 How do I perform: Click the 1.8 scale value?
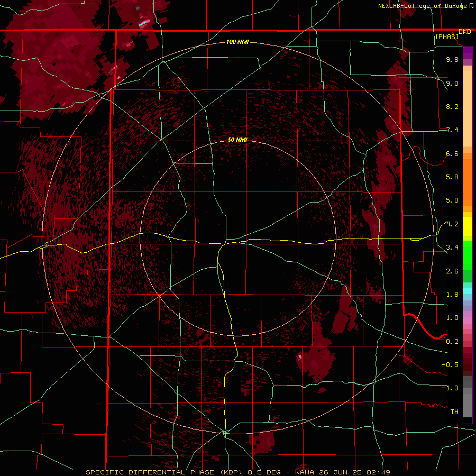pyautogui.click(x=452, y=295)
